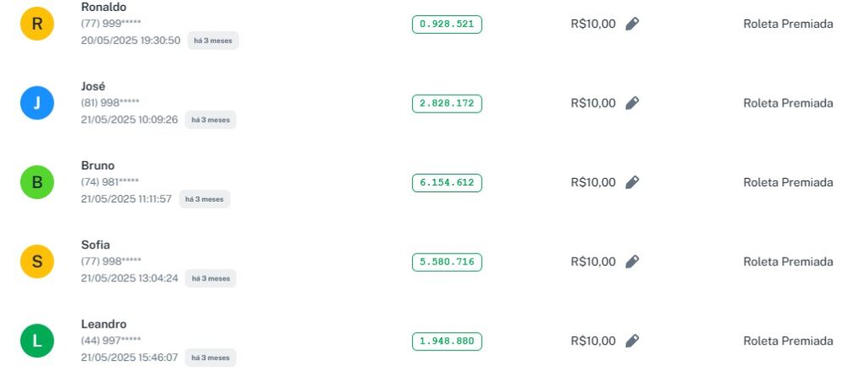Click Bruno's green B avatar

37,182
